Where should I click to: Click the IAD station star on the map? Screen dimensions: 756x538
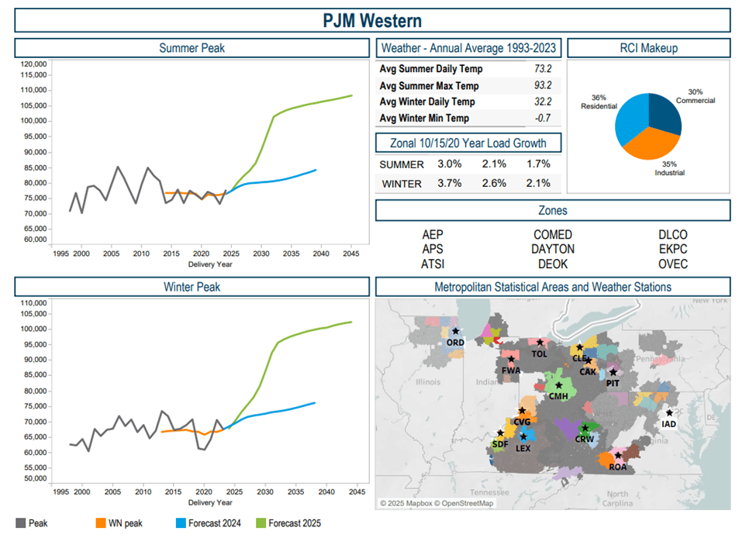click(x=669, y=411)
